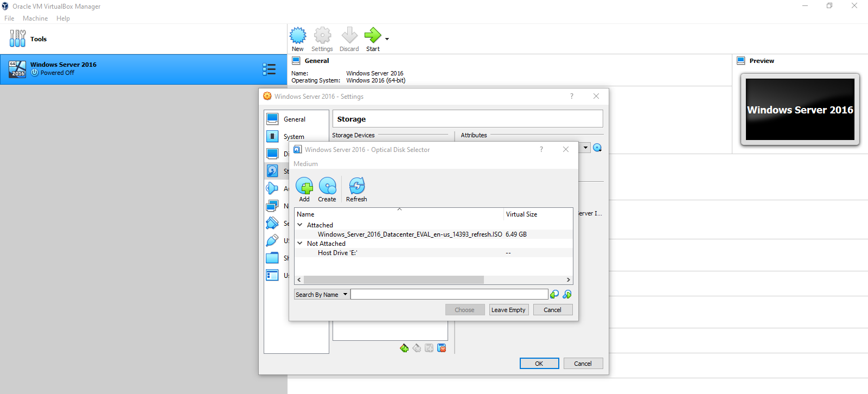Start the virtual machine with green arrow

pos(372,36)
